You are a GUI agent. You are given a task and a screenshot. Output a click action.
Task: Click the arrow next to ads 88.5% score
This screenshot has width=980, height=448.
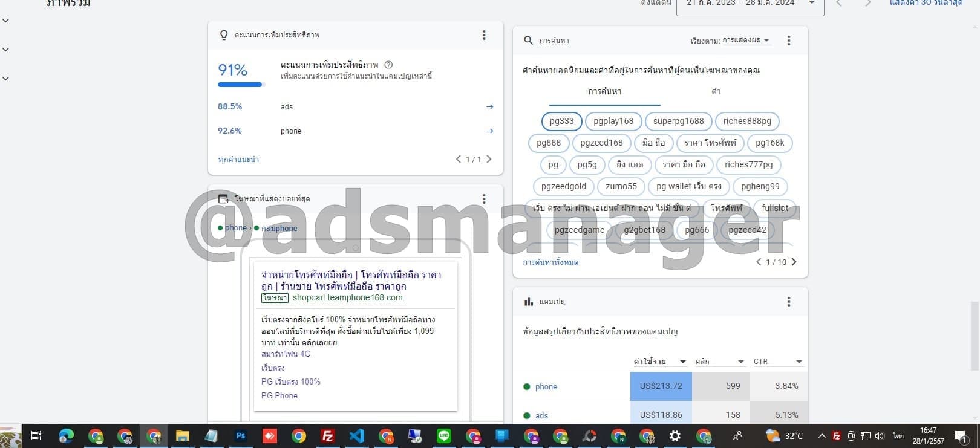(489, 107)
